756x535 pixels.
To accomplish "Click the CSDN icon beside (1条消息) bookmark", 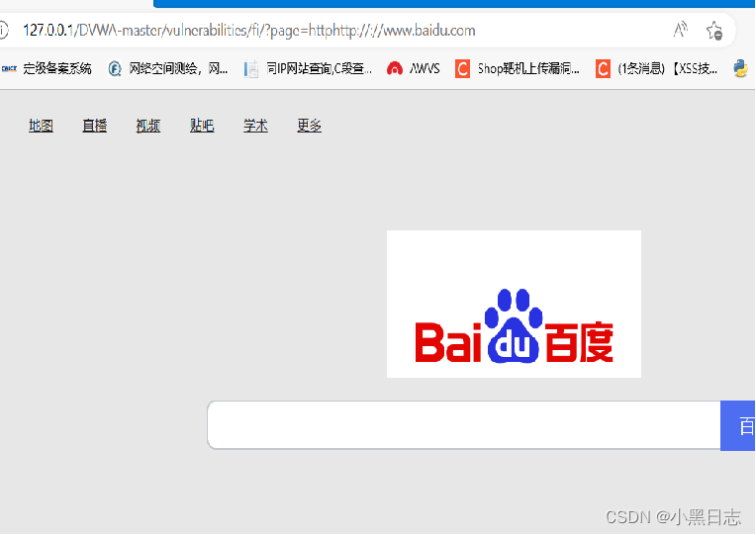I will coord(603,69).
